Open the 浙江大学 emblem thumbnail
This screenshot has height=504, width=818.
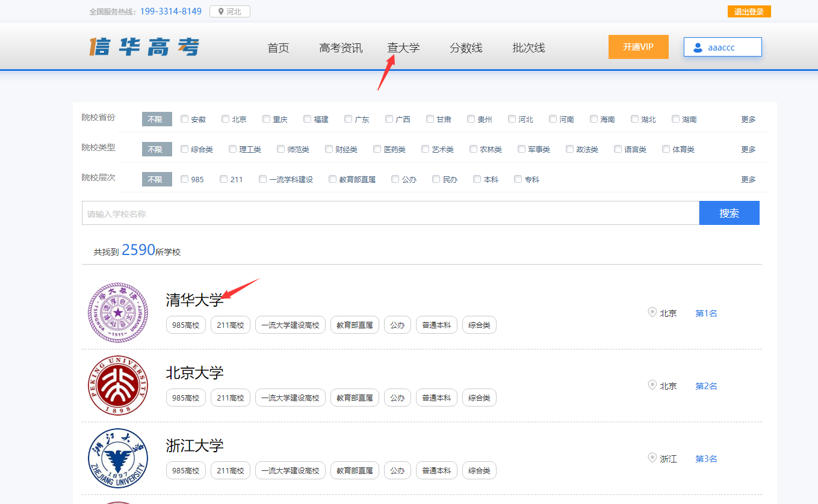[x=118, y=458]
